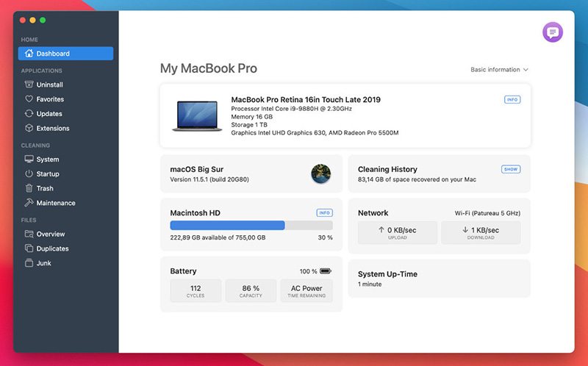Minimize the window with yellow button
Viewport: 588px width, 366px height.
(x=32, y=21)
